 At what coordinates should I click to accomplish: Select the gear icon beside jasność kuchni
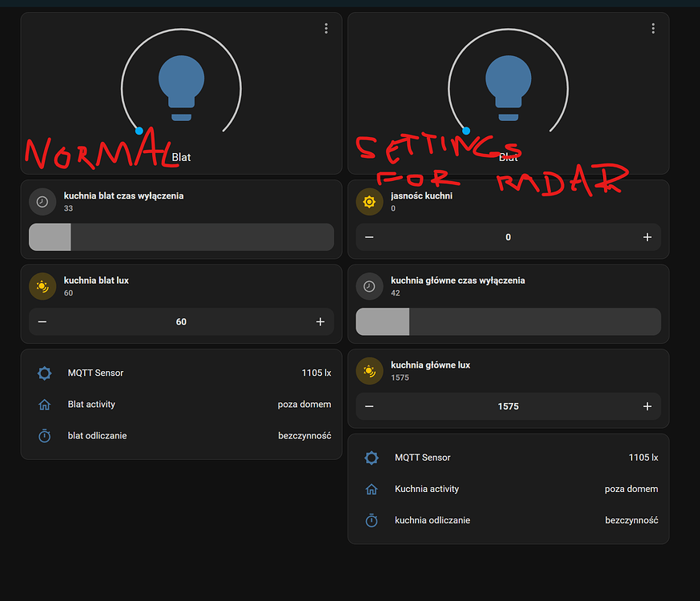(369, 202)
